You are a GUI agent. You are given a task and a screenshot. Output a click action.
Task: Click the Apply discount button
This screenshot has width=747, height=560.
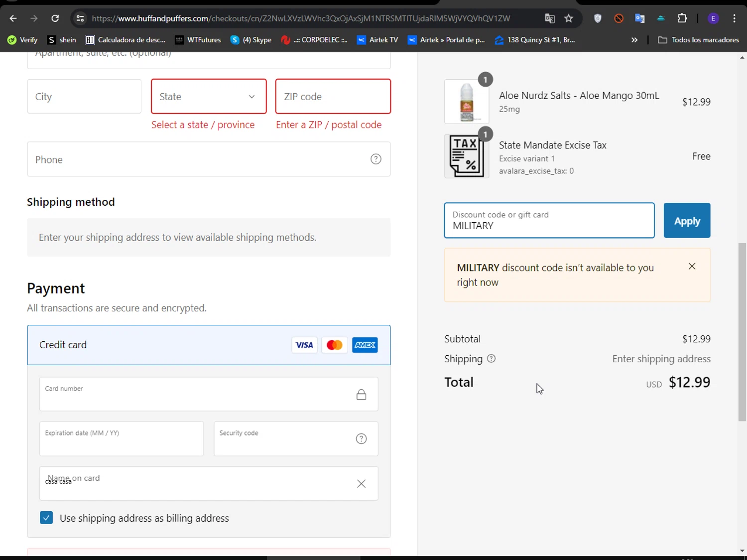pyautogui.click(x=687, y=221)
